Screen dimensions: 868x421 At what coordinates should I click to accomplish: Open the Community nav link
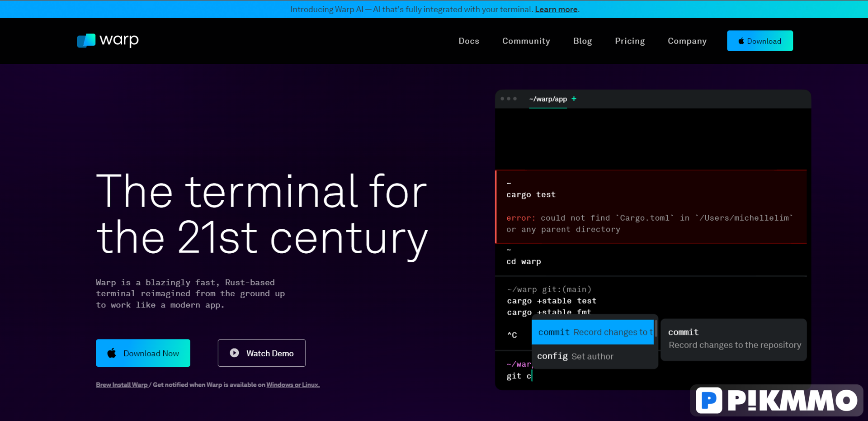526,41
